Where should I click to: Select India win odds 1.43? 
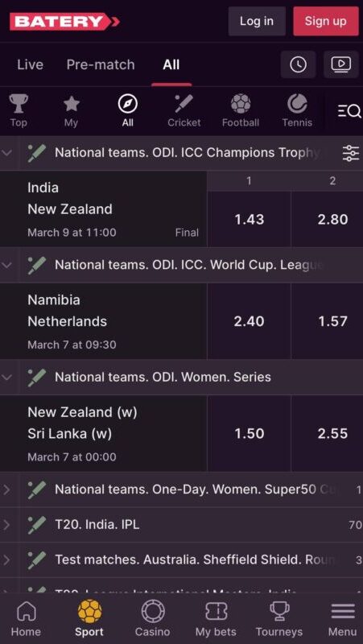point(250,219)
